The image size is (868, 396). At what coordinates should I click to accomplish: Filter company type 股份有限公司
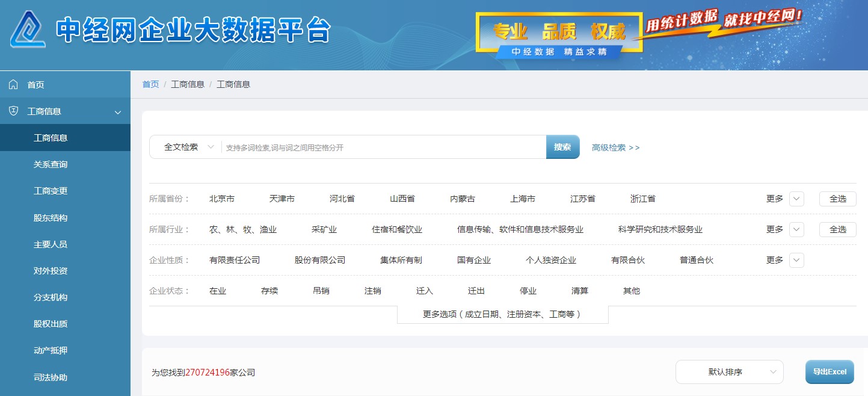pos(320,260)
